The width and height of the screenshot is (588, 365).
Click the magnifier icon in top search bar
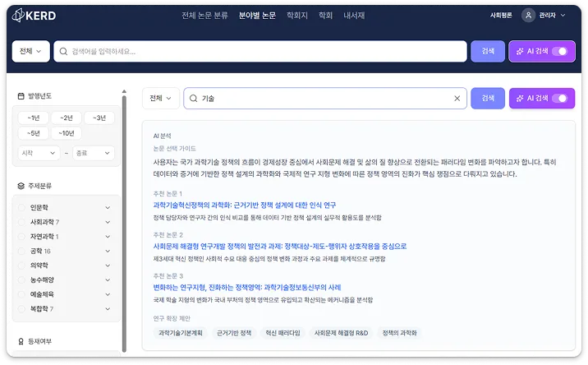[63, 52]
